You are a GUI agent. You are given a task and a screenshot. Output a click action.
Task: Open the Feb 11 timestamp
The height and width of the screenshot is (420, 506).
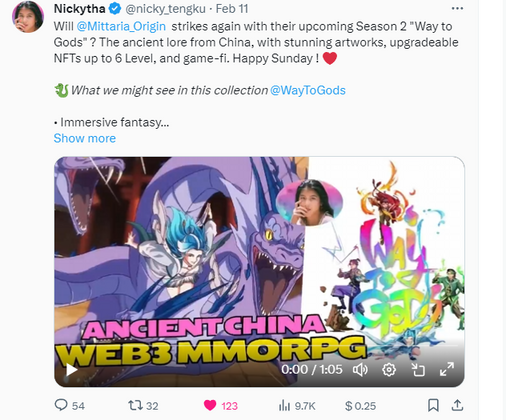pyautogui.click(x=232, y=9)
